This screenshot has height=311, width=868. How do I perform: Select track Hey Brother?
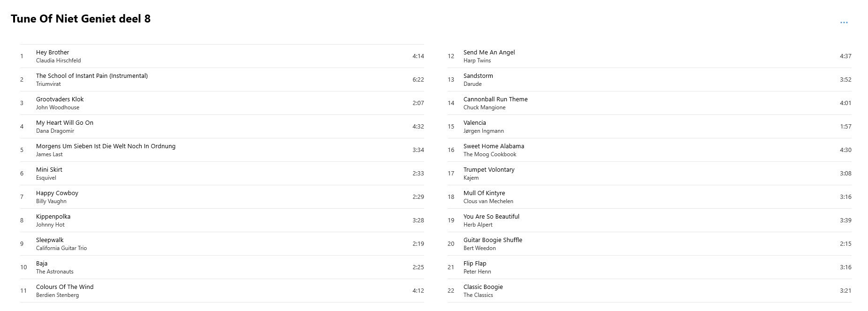click(x=222, y=56)
